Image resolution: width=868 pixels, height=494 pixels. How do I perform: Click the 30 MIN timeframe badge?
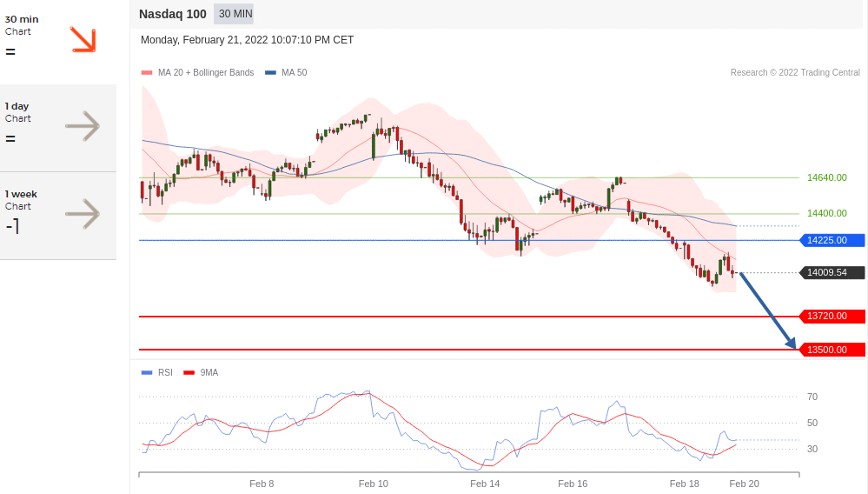pos(235,14)
